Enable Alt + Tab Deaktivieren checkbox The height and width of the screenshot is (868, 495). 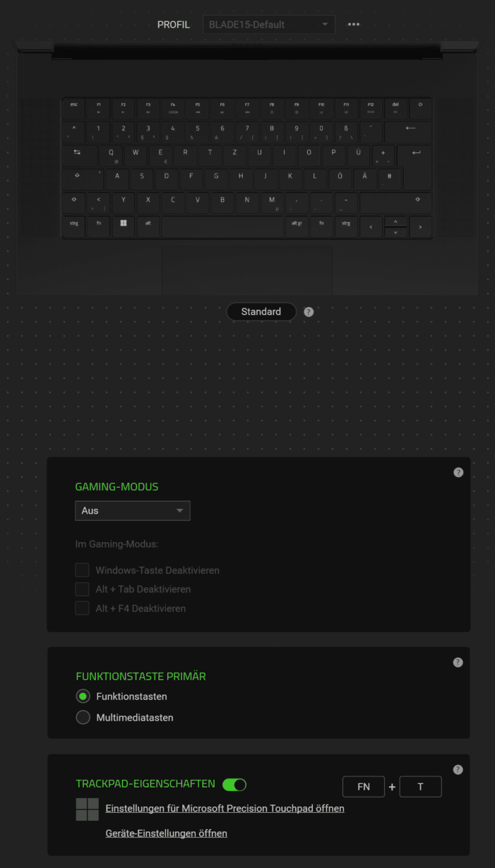(x=83, y=589)
